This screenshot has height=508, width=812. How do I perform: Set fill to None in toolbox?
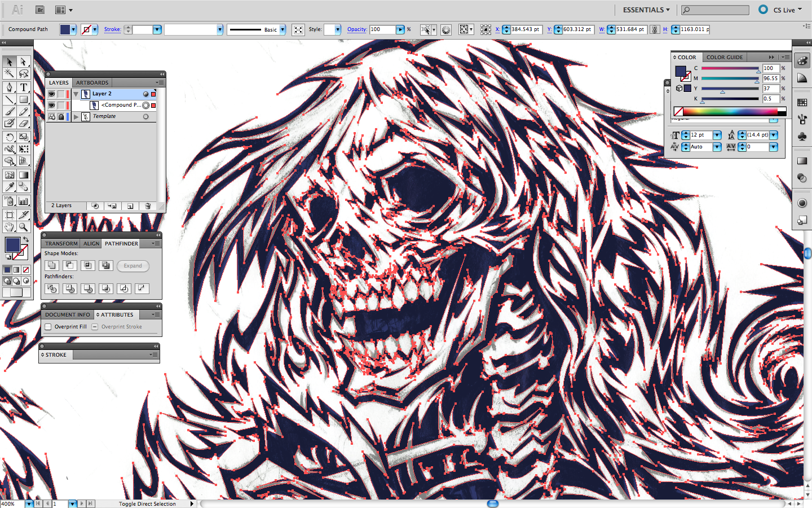(26, 270)
